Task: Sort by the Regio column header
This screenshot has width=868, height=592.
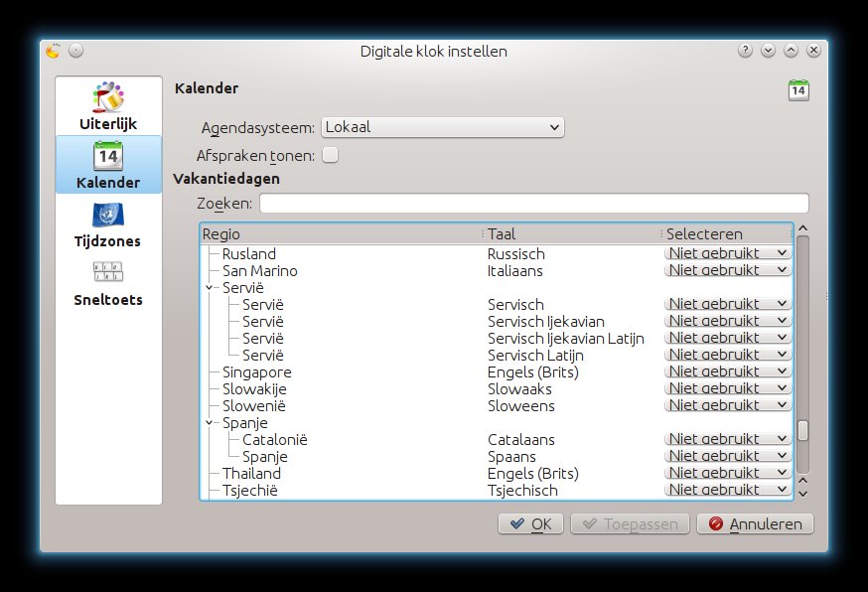Action: pos(338,233)
